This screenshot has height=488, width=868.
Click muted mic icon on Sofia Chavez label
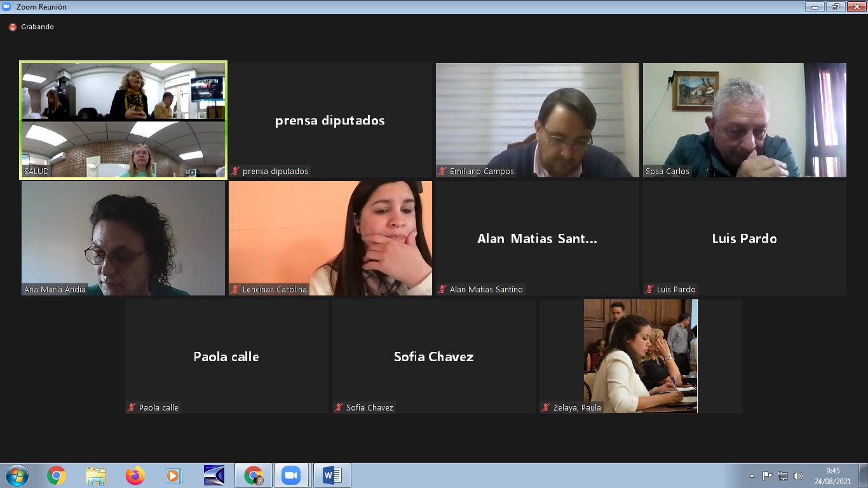coord(339,408)
